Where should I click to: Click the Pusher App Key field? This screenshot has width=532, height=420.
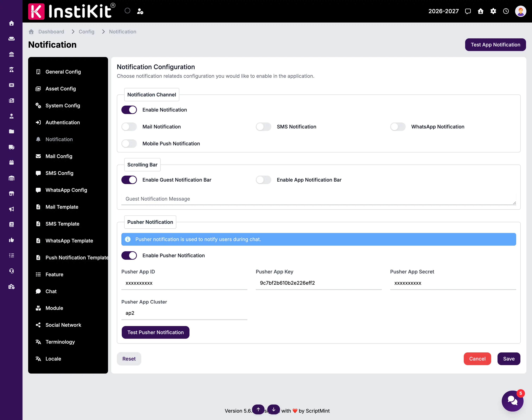click(319, 283)
